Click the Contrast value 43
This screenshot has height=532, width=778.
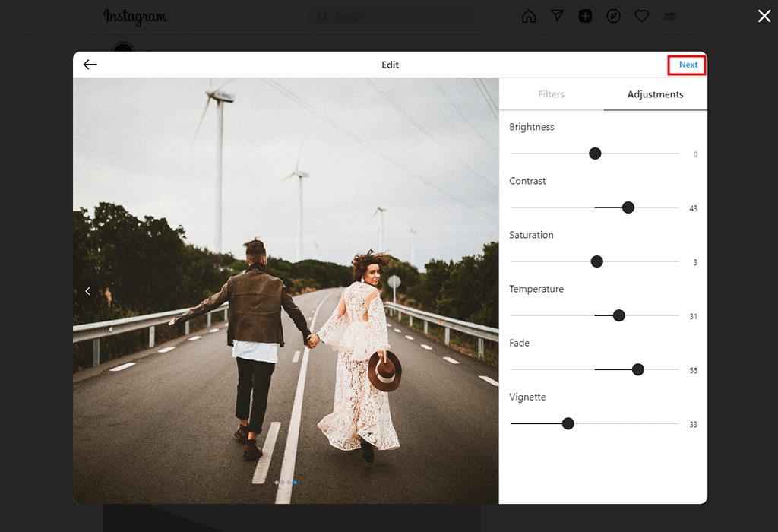pyautogui.click(x=693, y=208)
